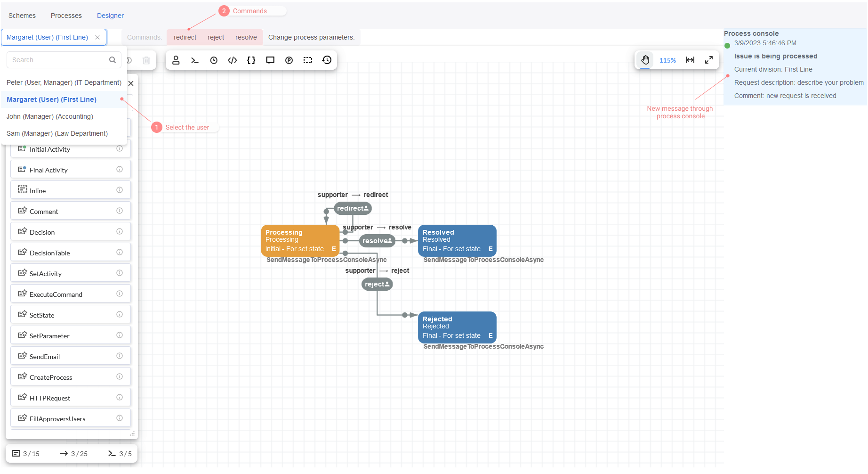
Task: Select Sam (Manager) (Law Department)
Action: [x=64, y=133]
